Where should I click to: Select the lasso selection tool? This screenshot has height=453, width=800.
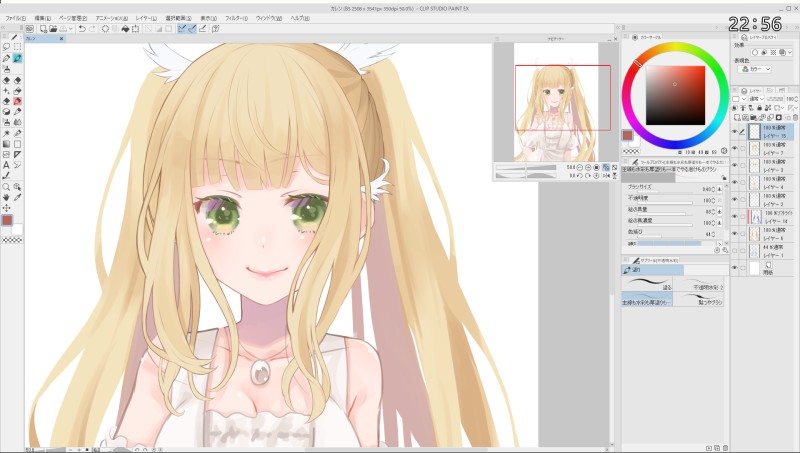point(6,46)
